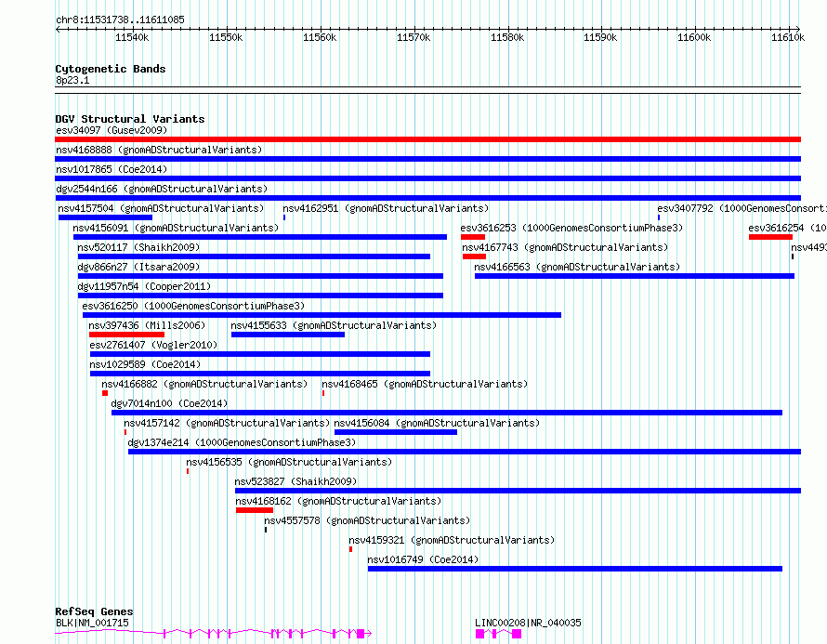This screenshot has width=827, height=644.
Task: Select the RefSeq Genes track heading
Action: pos(94,611)
